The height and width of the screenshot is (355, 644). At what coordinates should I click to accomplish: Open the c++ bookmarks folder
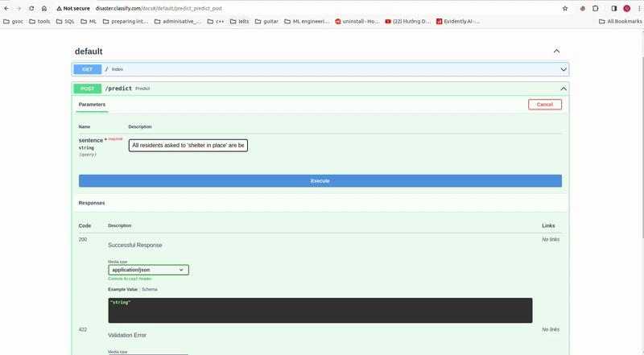pyautogui.click(x=216, y=22)
